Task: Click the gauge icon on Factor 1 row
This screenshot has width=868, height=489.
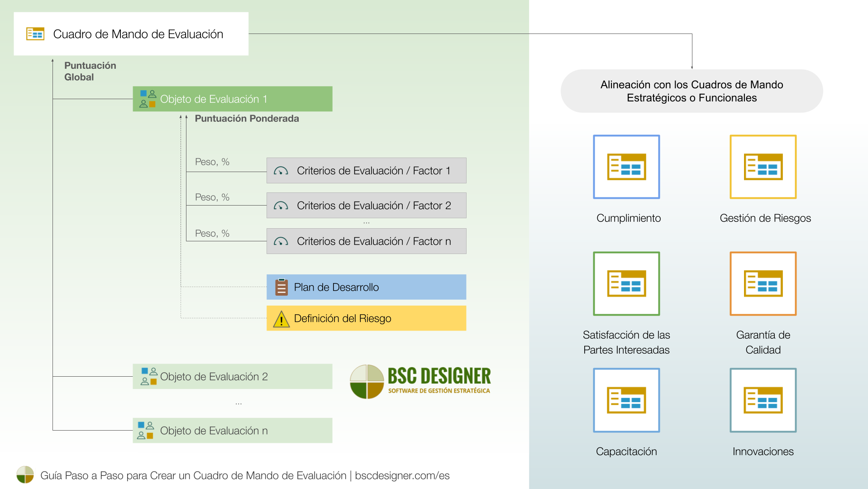Action: (281, 171)
